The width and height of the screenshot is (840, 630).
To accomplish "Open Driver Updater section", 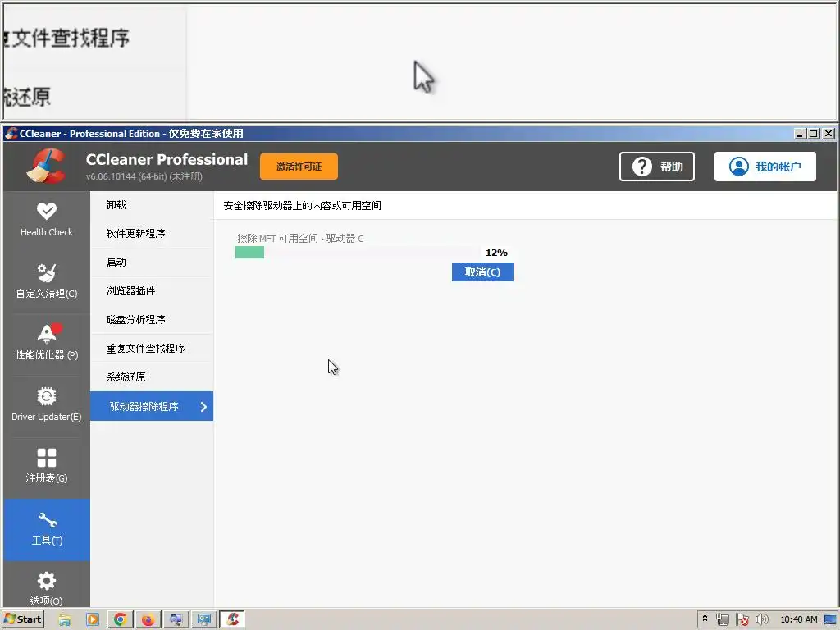I will tap(47, 404).
